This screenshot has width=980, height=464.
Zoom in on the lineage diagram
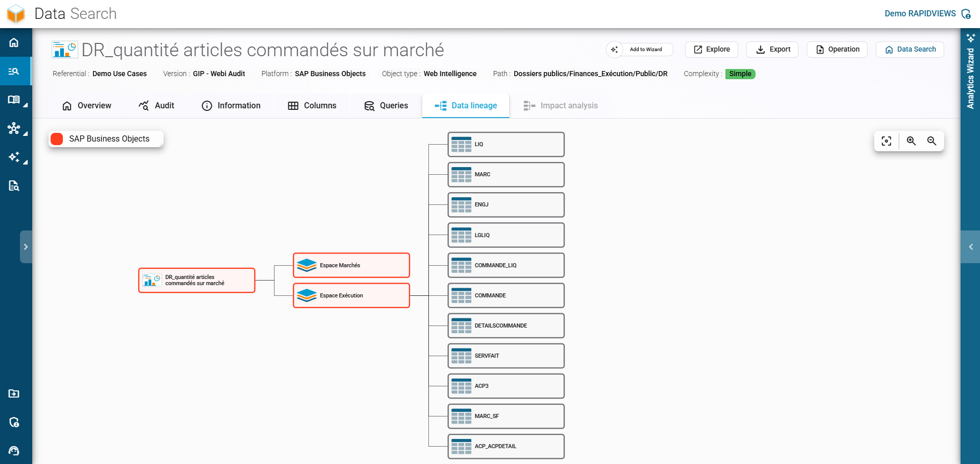coord(911,141)
